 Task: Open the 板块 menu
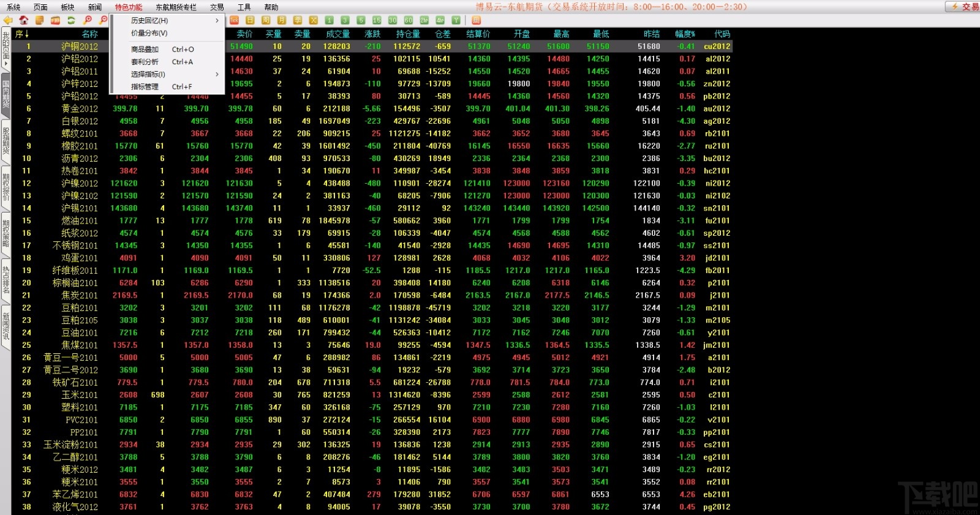point(67,7)
